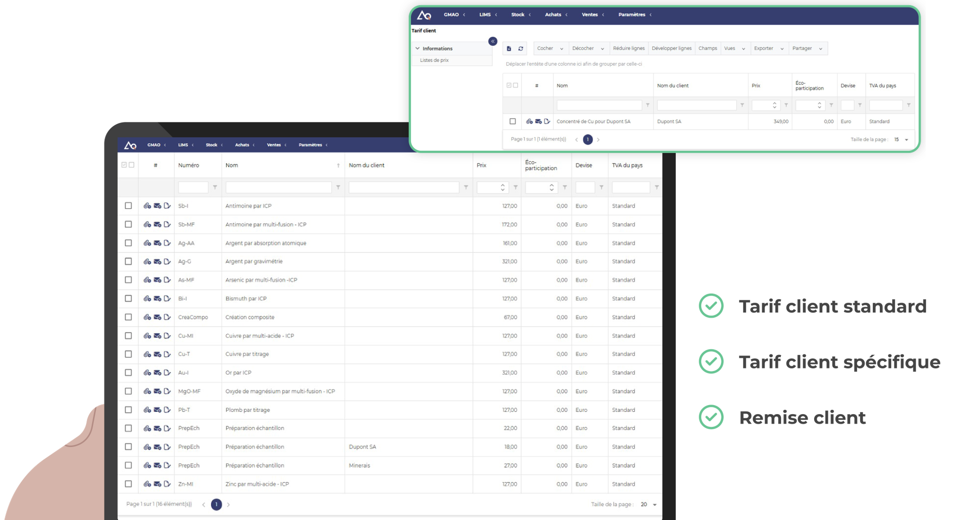The width and height of the screenshot is (980, 520).
Task: Click the attachment icon on the Ag-G row
Action: click(147, 261)
